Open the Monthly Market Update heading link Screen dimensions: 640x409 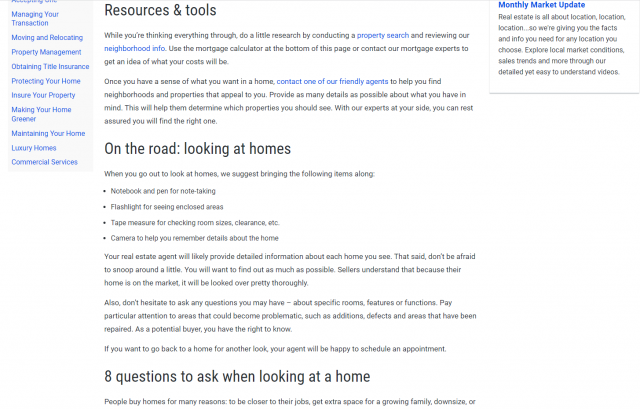pyautogui.click(x=541, y=5)
